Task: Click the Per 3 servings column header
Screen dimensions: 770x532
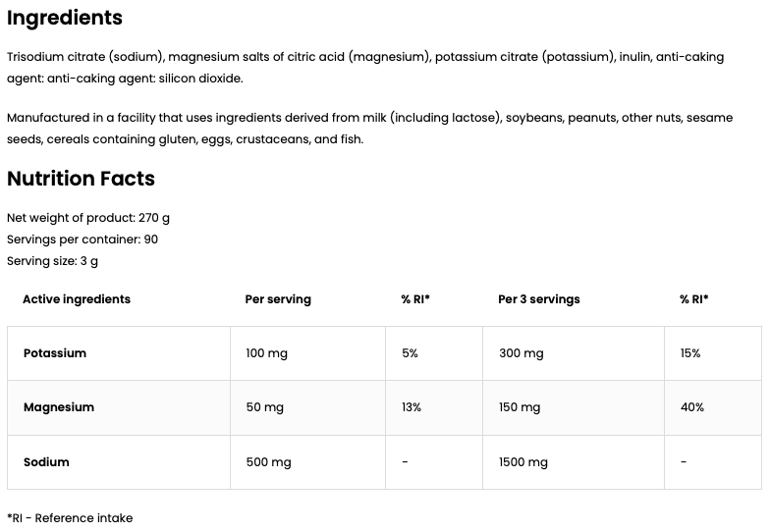Action: (539, 299)
